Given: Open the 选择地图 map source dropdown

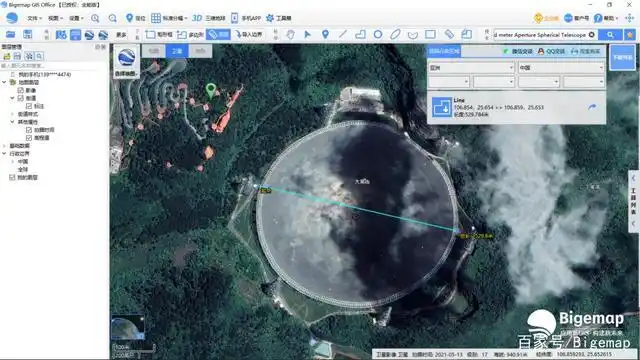Looking at the screenshot, I should click(x=127, y=62).
